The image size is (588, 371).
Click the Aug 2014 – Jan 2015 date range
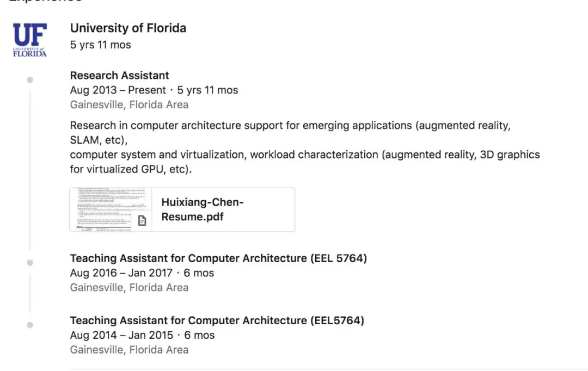121,335
